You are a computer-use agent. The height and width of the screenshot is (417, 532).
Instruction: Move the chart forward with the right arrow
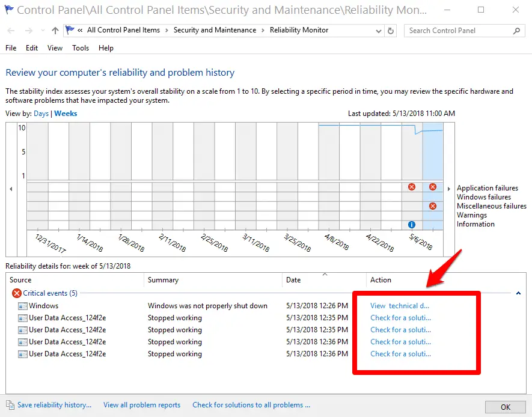tap(449, 189)
